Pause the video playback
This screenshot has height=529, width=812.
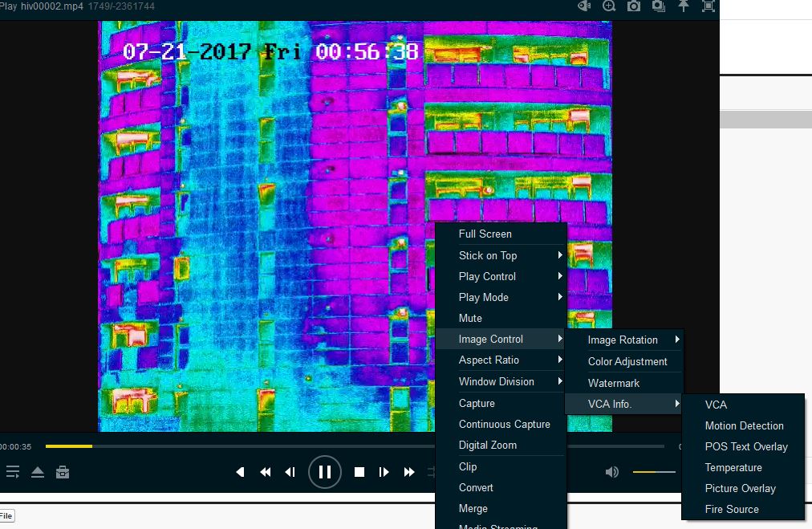tap(325, 472)
